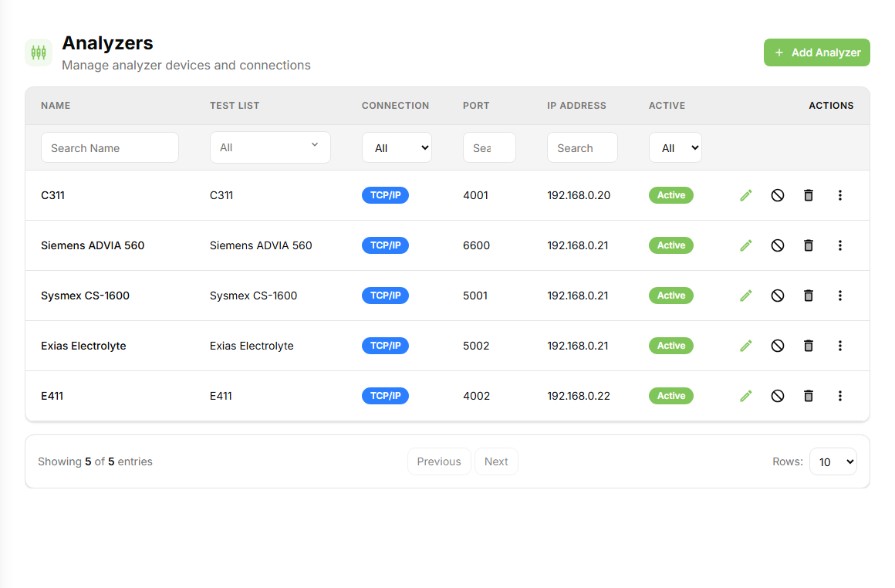
Task: Focus the Search Name field
Action: pos(110,148)
